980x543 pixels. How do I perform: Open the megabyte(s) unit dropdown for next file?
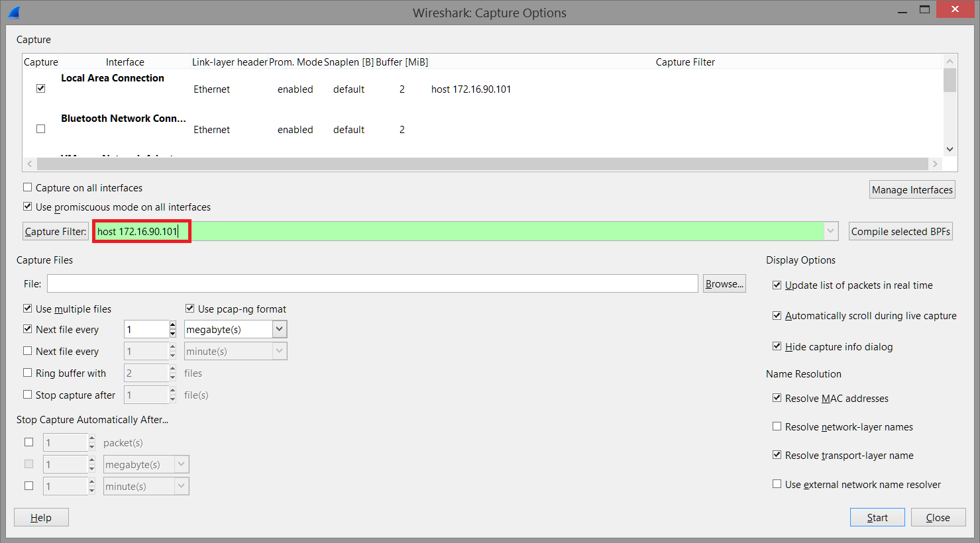[280, 329]
